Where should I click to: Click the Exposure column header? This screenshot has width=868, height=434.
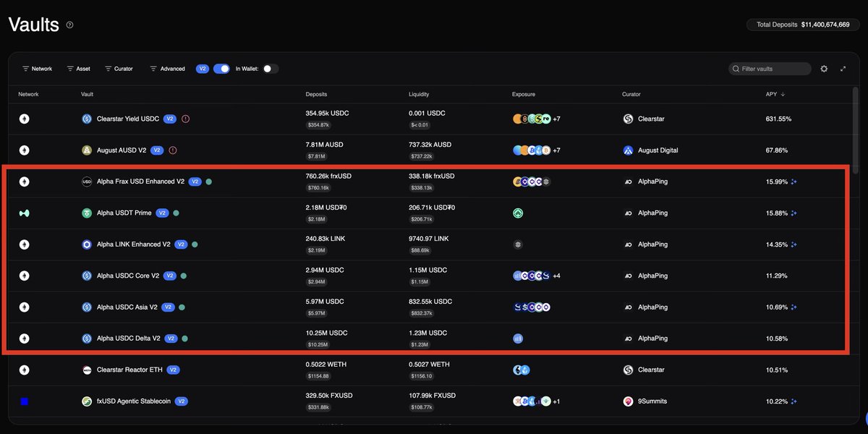[524, 94]
